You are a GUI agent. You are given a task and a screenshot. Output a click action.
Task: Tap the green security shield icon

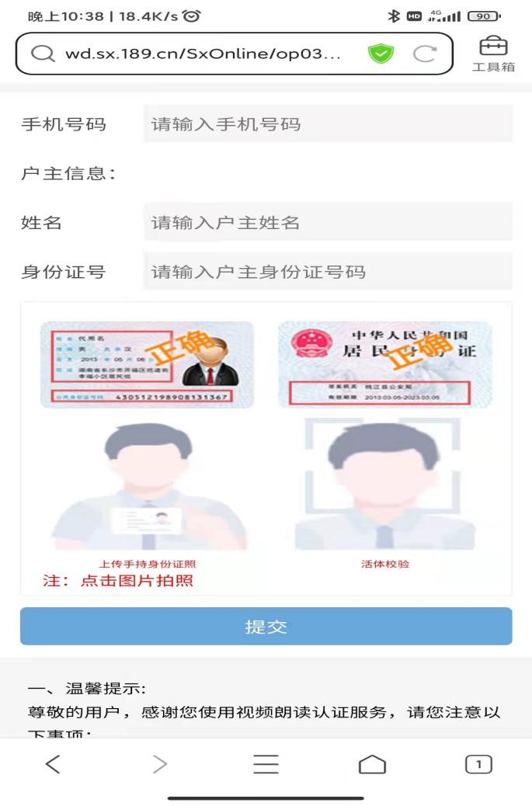pyautogui.click(x=381, y=54)
